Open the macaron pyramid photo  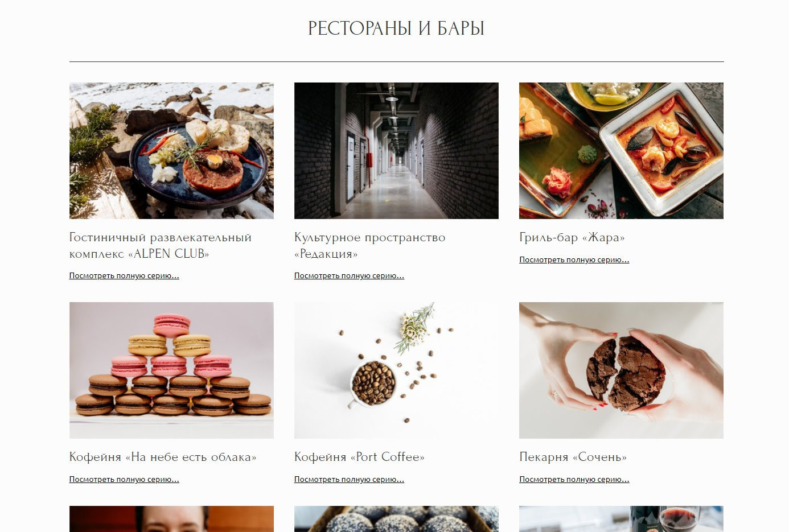[171, 370]
